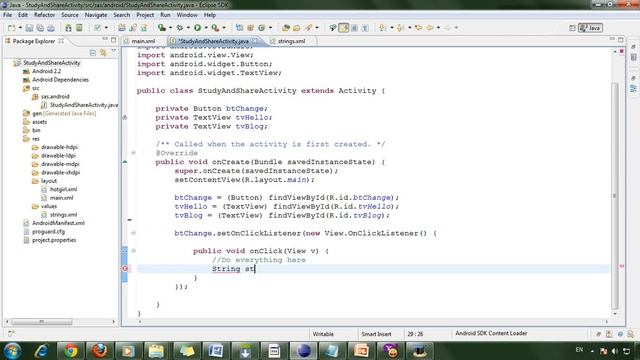The height and width of the screenshot is (360, 640).
Task: Click the Open Perspective icon
Action: (572, 28)
